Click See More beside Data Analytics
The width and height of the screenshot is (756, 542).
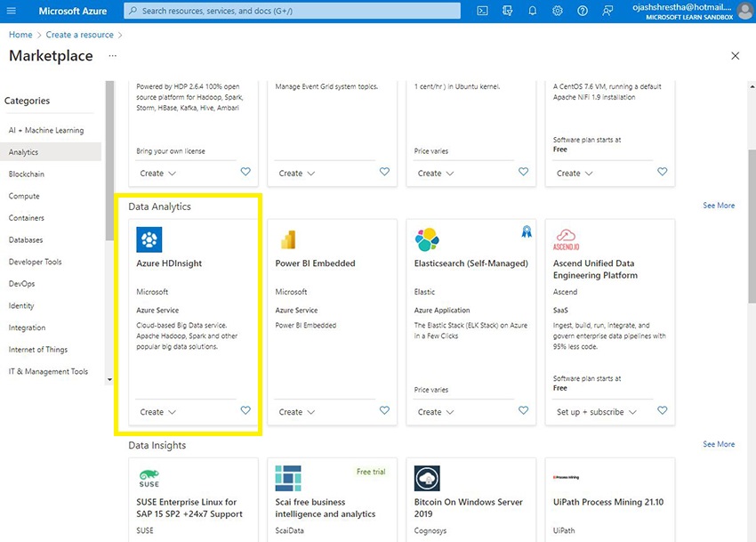coord(719,206)
